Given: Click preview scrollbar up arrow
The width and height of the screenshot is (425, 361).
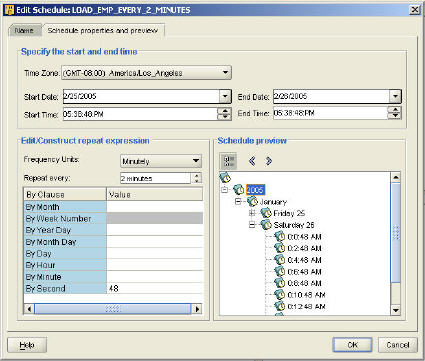Looking at the screenshot, I should [x=396, y=177].
